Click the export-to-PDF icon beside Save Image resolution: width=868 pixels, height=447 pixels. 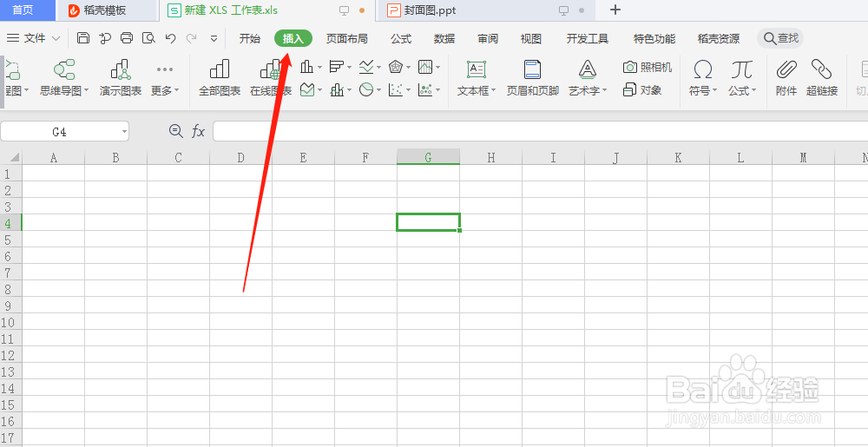pos(105,38)
